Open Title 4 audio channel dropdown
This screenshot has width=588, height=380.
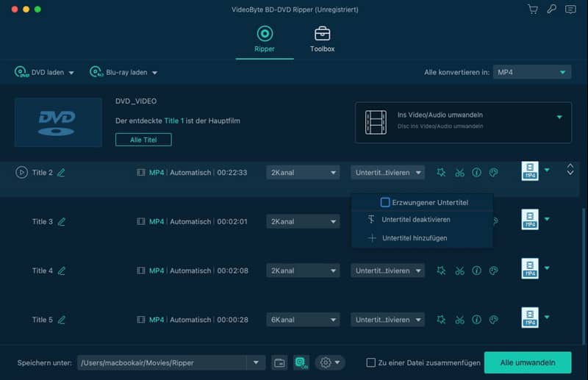303,270
